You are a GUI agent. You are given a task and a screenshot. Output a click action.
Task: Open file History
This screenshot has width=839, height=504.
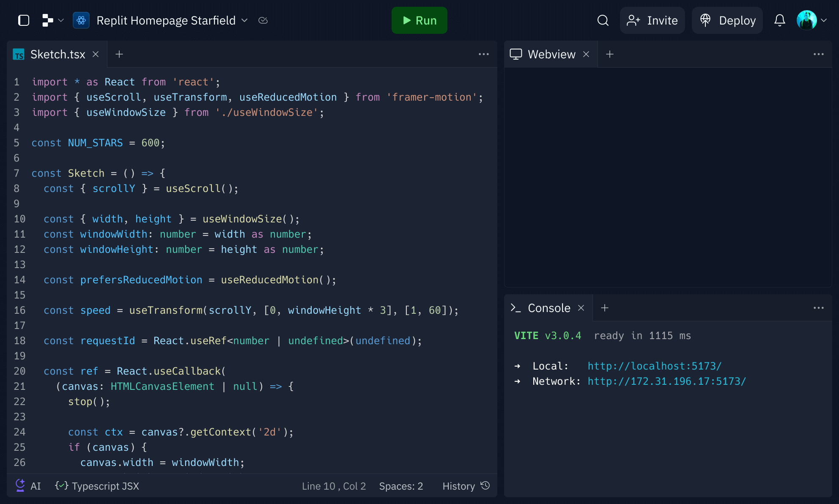pyautogui.click(x=466, y=486)
